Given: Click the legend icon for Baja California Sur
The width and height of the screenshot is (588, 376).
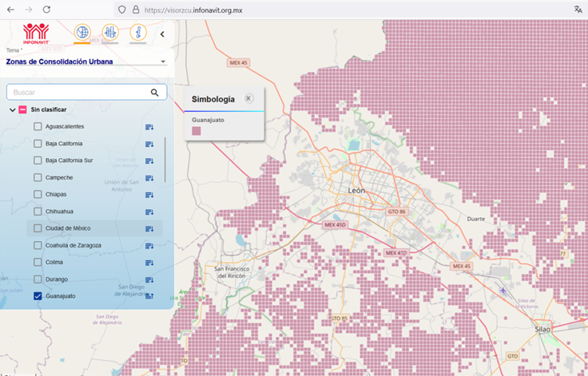Looking at the screenshot, I should 149,160.
